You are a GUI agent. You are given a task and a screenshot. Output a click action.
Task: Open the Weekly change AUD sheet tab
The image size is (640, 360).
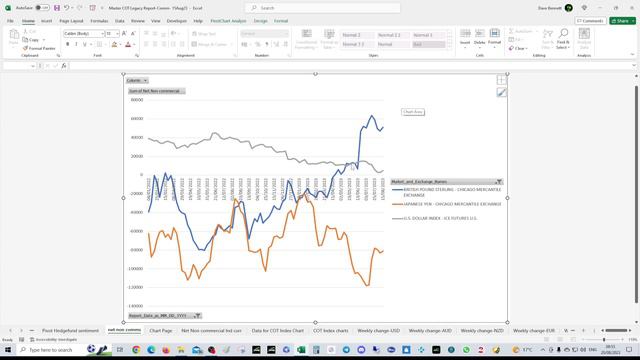430,331
